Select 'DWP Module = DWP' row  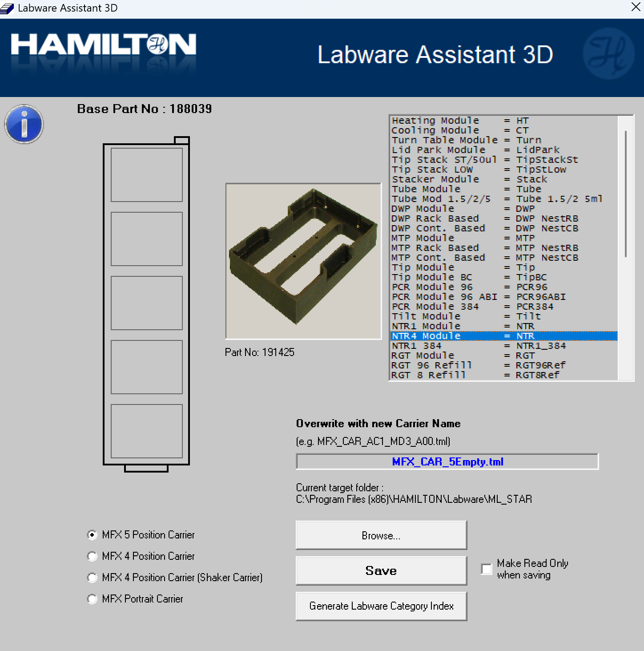click(x=504, y=209)
